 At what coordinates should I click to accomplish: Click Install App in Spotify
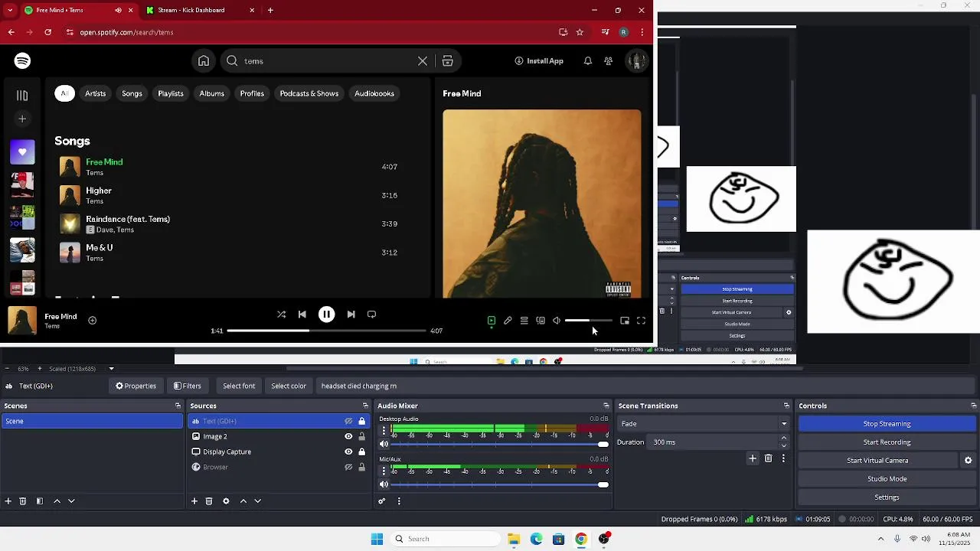[539, 61]
